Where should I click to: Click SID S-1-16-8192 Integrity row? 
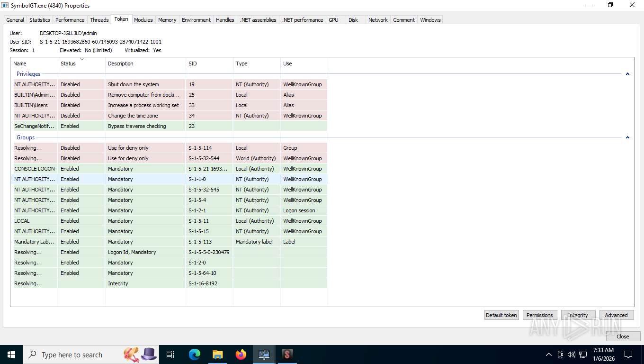pyautogui.click(x=169, y=283)
